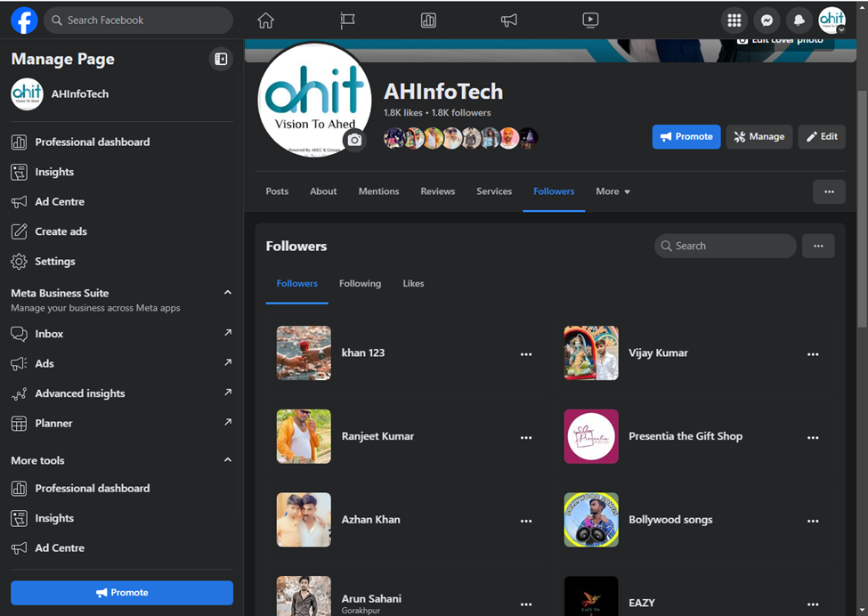Click the Edit button
The height and width of the screenshot is (616, 868).
click(x=822, y=137)
